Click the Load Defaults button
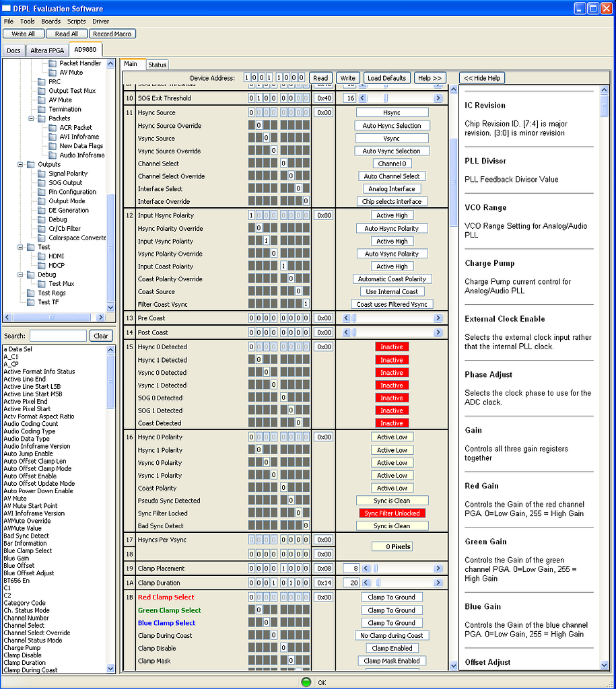 [386, 77]
